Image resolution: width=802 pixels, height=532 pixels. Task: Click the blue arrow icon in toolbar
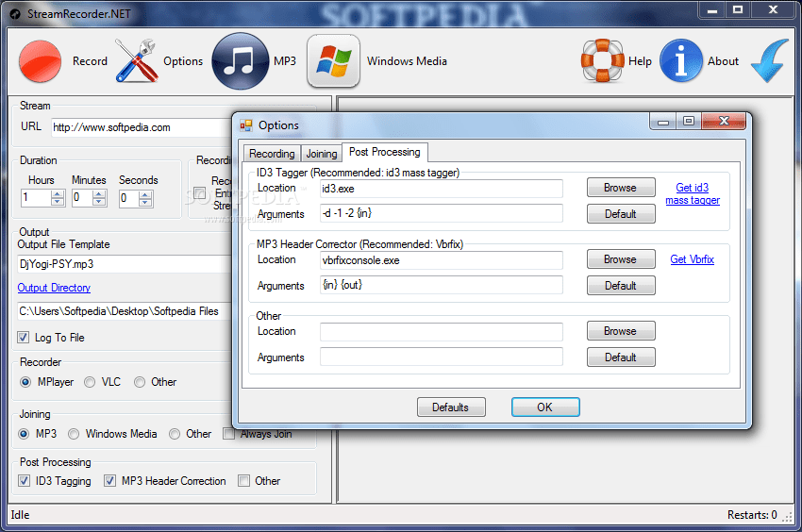[769, 61]
